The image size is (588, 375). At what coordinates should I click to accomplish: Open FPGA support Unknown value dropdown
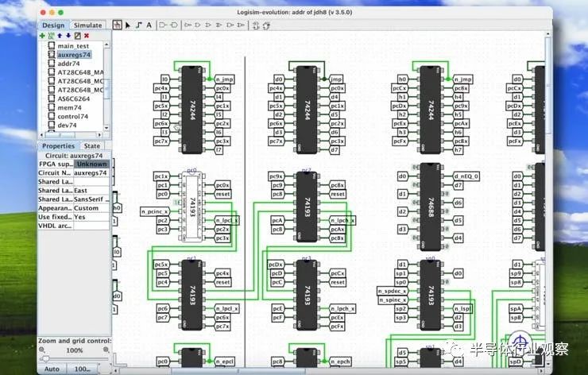click(x=91, y=164)
